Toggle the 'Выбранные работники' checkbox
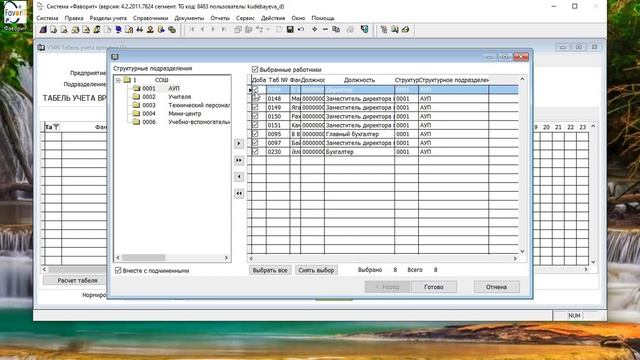The height and width of the screenshot is (360, 640). 255,69
